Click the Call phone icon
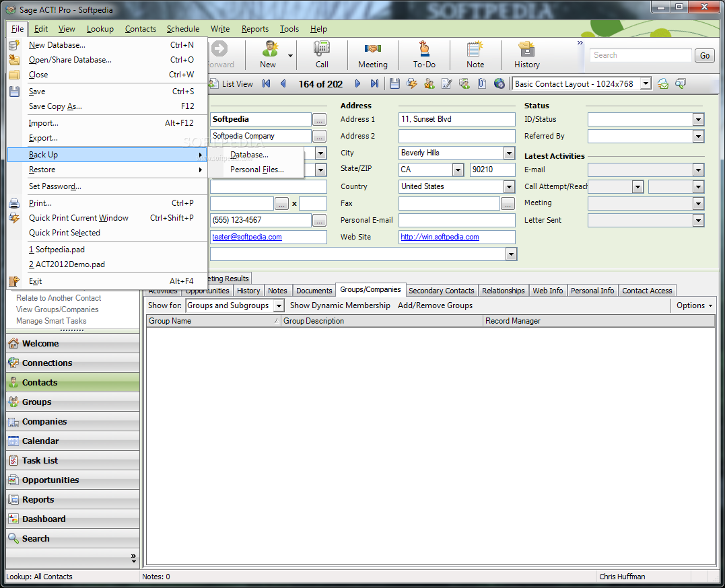Viewport: 725px width, 588px height. point(322,49)
